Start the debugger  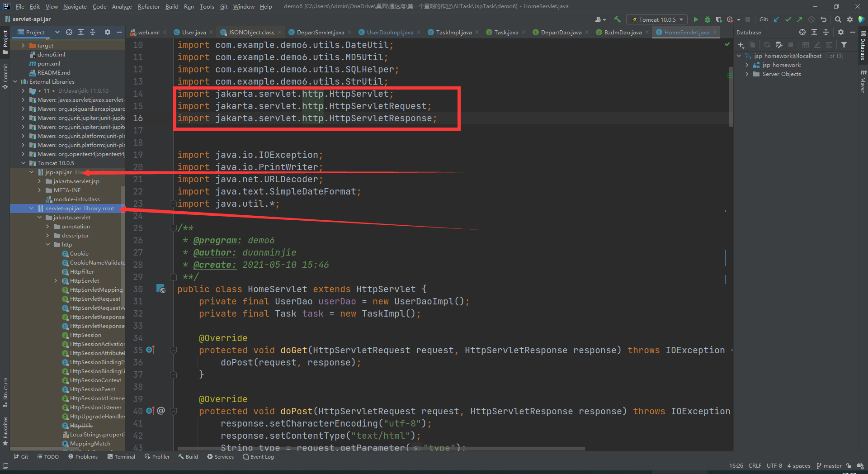coord(707,19)
